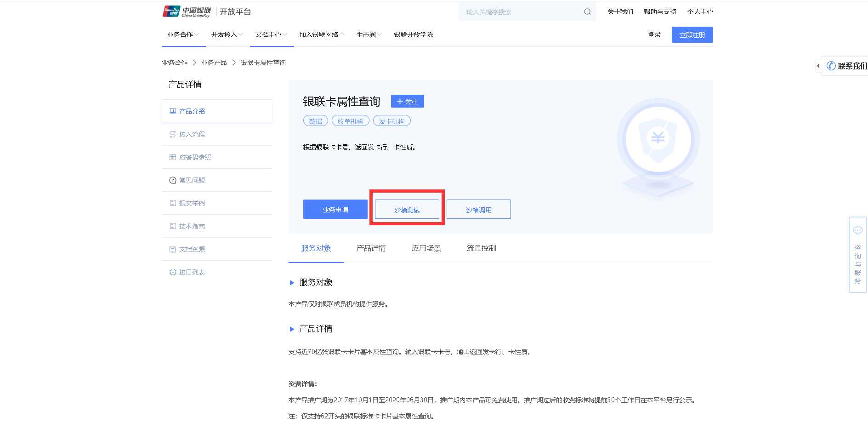Click the 沙箱测试 button

click(x=407, y=209)
